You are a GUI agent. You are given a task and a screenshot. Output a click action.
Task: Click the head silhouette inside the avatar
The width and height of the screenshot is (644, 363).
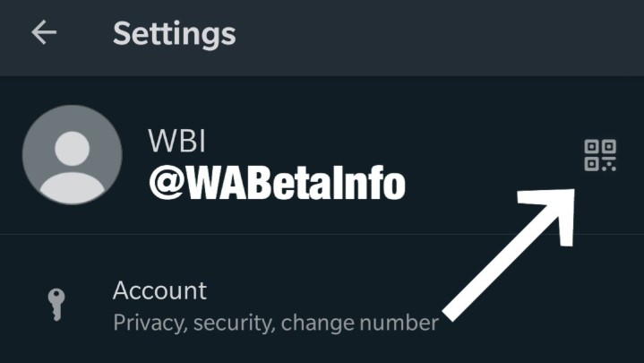point(73,149)
